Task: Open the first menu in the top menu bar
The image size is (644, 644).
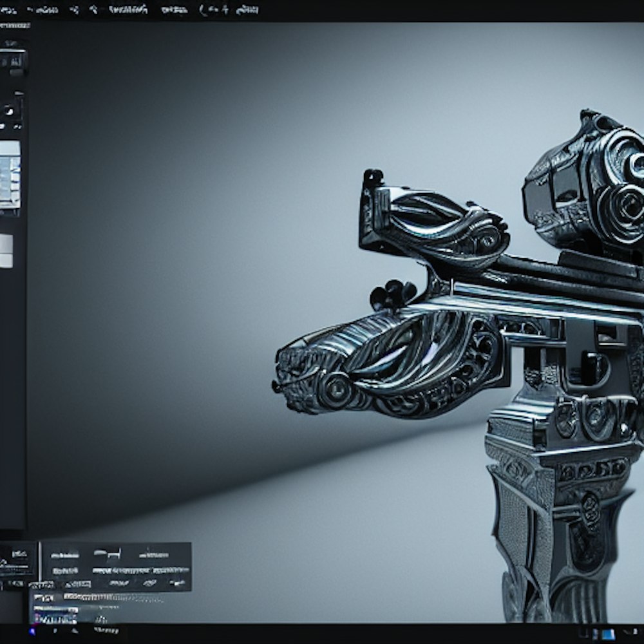Action: [x=9, y=10]
